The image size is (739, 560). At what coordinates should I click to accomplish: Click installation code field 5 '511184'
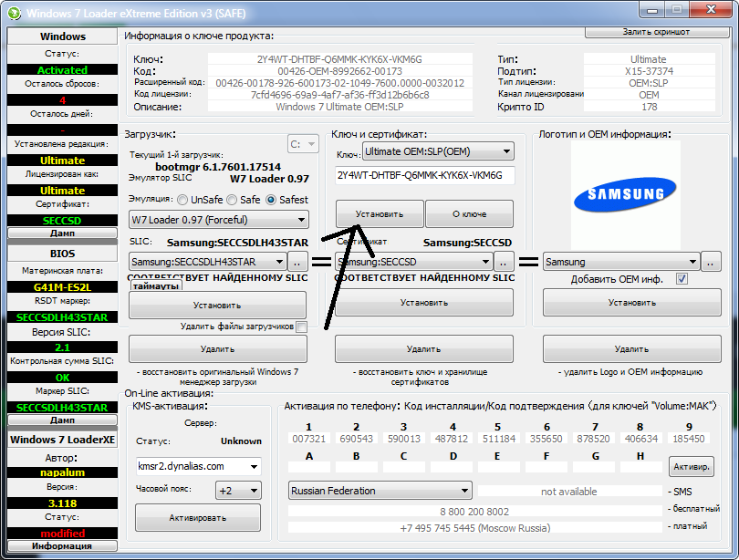(x=499, y=439)
